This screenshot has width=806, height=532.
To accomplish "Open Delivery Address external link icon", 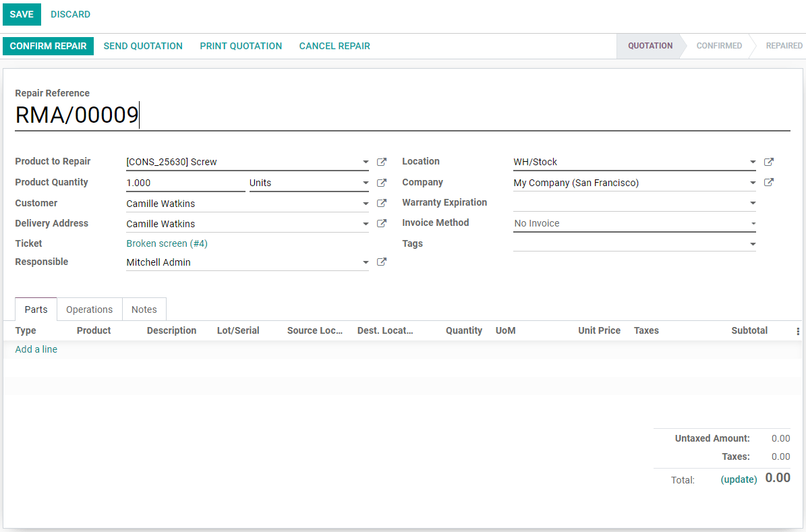I will pos(382,224).
